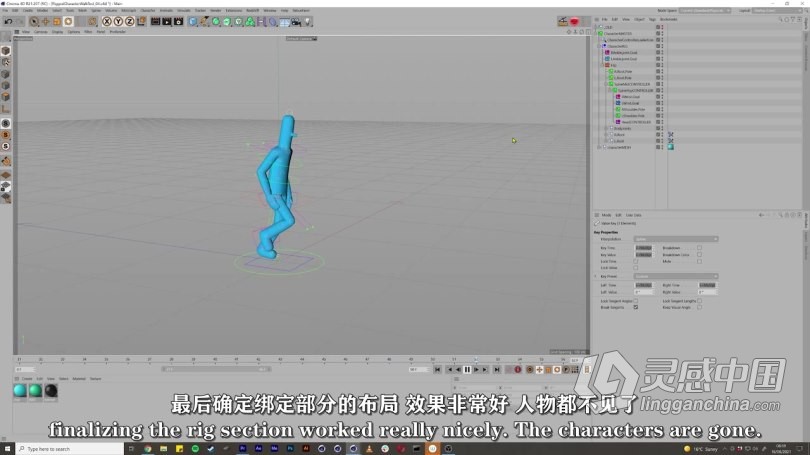Go to end of animation

pyautogui.click(x=496, y=370)
